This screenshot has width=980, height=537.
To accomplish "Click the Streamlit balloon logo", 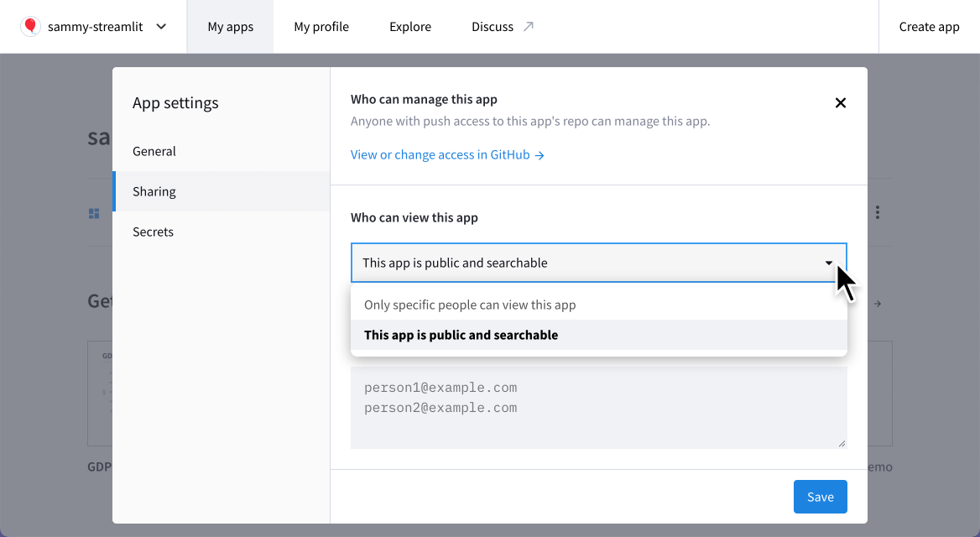I will tap(30, 26).
